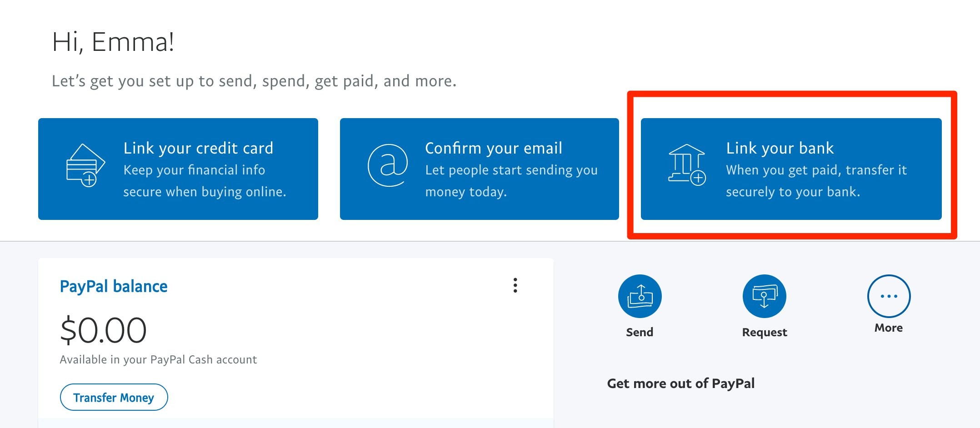Click "transfer it securely to your bank" text
Viewport: 980px width, 428px height.
click(816, 181)
